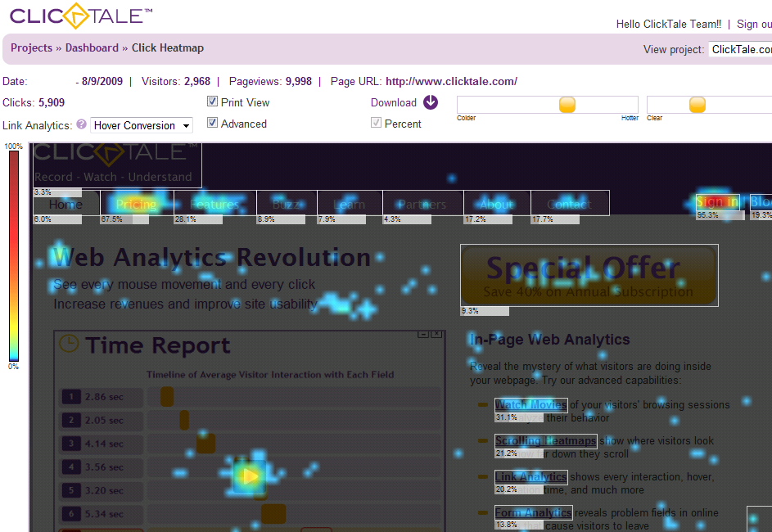
Task: Click the Special Offer banner
Action: pos(589,276)
